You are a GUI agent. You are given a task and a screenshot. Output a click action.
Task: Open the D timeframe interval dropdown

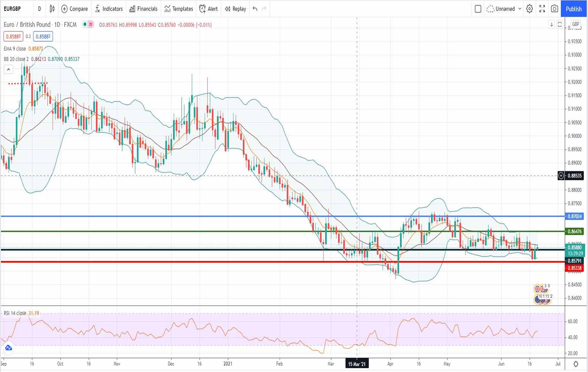39,9
